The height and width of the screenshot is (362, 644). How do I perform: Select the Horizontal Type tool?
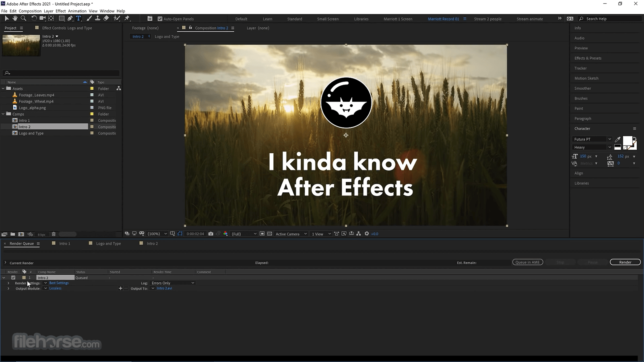point(78,18)
